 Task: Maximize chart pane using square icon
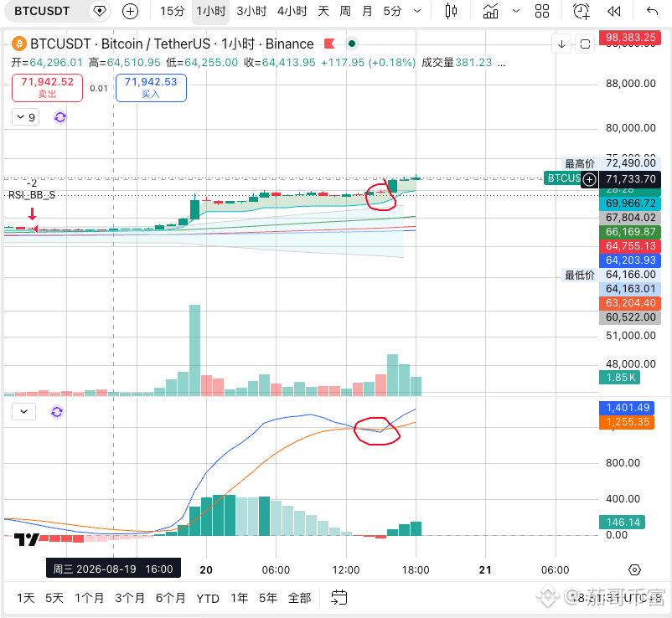[585, 44]
